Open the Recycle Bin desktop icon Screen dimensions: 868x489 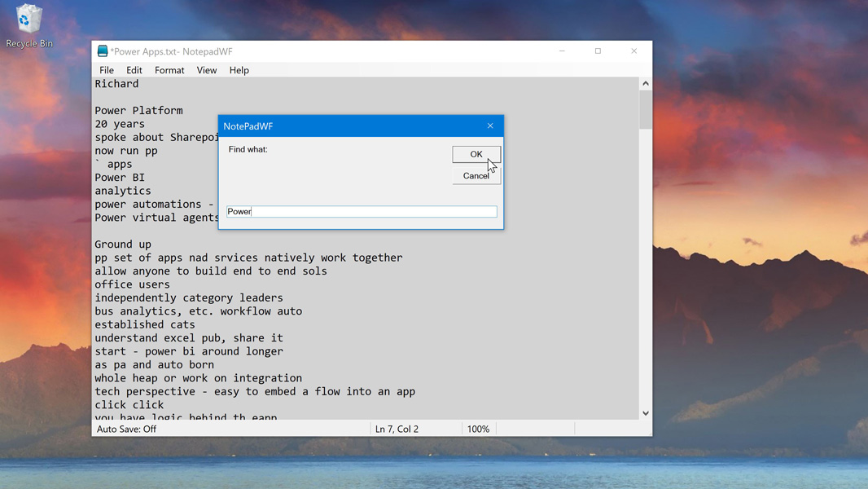pos(28,24)
